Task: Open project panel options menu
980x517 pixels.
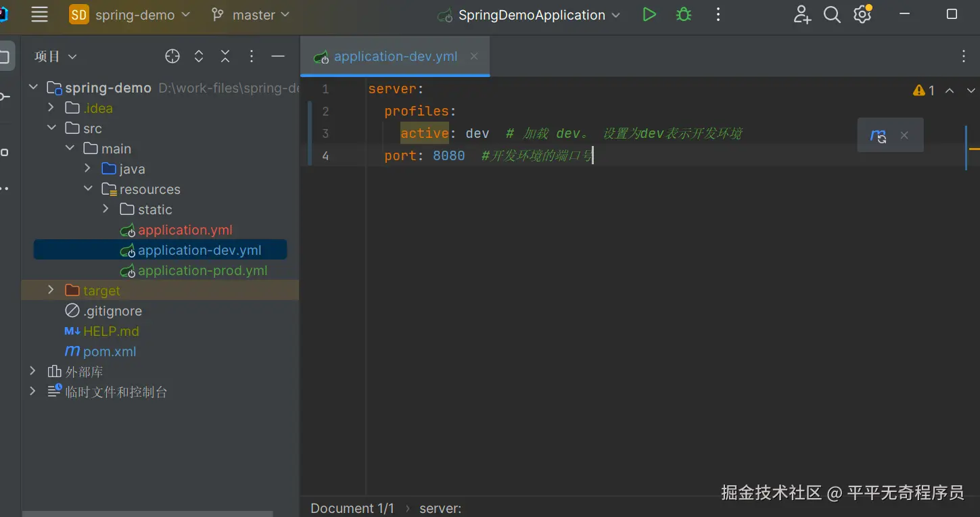Action: (252, 57)
